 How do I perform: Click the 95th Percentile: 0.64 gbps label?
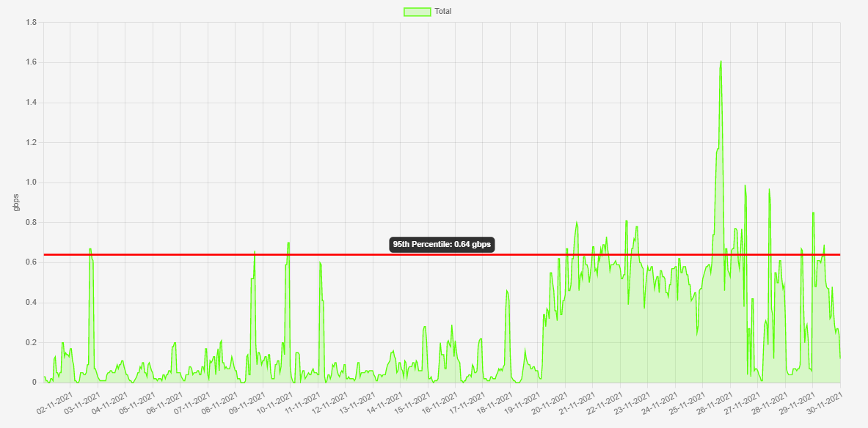[442, 245]
